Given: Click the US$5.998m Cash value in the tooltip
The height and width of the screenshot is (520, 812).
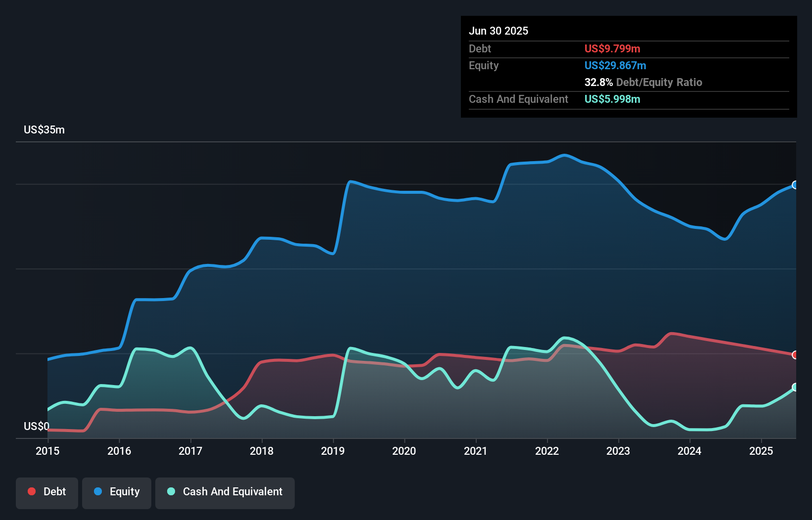Looking at the screenshot, I should (612, 99).
